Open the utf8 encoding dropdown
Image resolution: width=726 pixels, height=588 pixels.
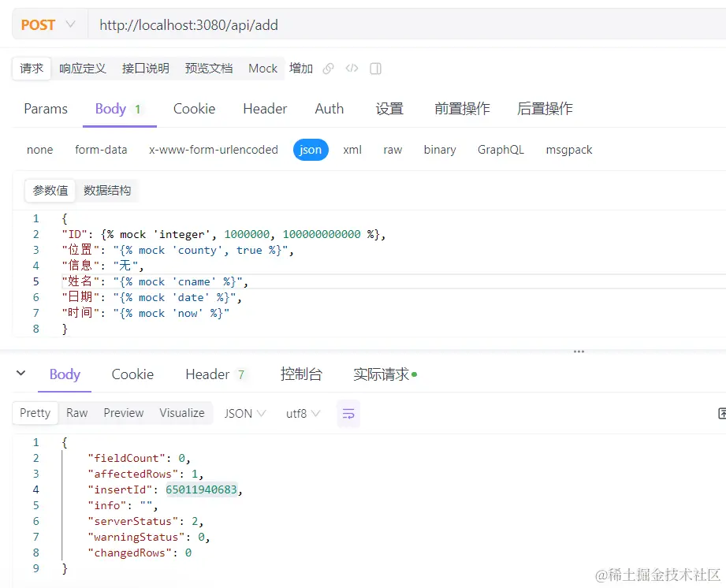(303, 414)
